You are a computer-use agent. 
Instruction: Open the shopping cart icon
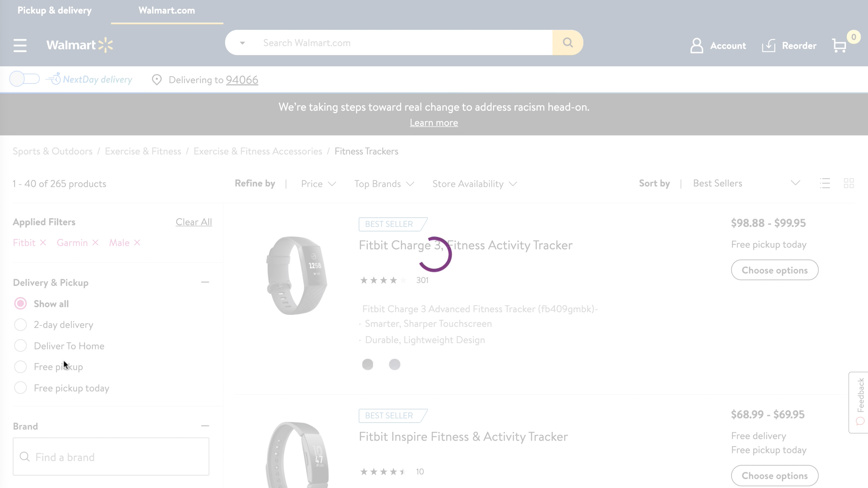point(839,45)
